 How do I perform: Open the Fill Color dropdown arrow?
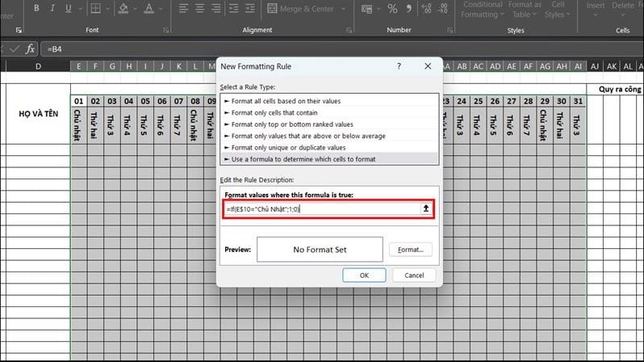tap(135, 8)
